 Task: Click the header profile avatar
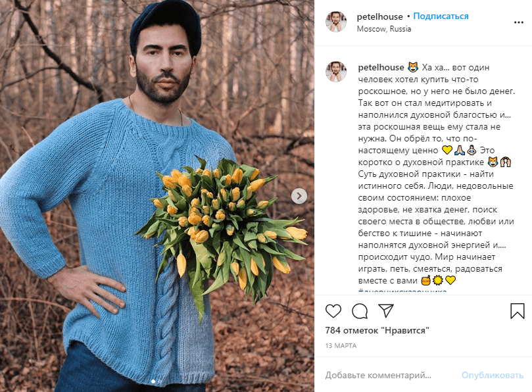(336, 22)
